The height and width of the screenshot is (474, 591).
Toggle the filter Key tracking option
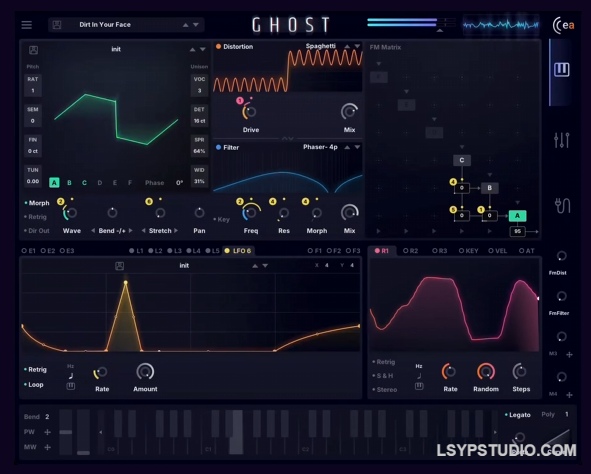[222, 219]
